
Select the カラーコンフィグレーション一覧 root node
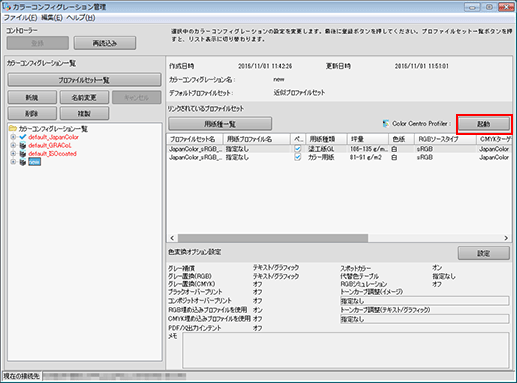click(x=53, y=129)
